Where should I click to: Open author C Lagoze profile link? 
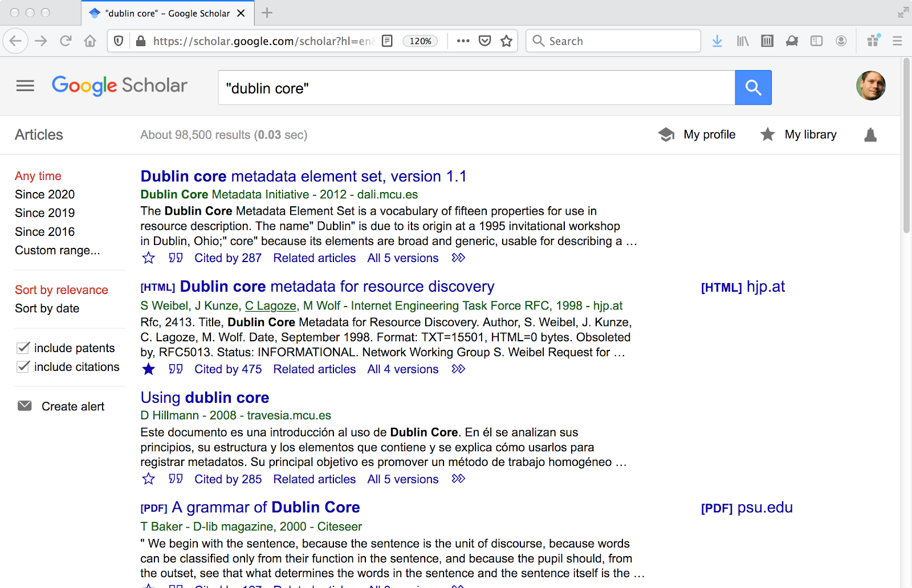coord(271,306)
